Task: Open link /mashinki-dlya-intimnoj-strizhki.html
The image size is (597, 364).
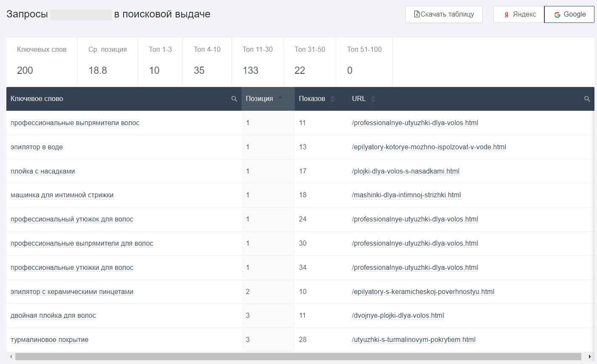Action: 406,195
